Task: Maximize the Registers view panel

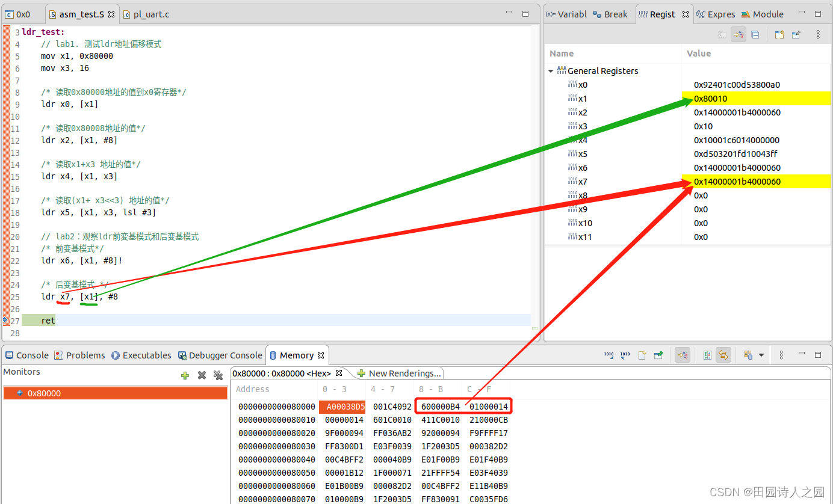Action: tap(818, 14)
